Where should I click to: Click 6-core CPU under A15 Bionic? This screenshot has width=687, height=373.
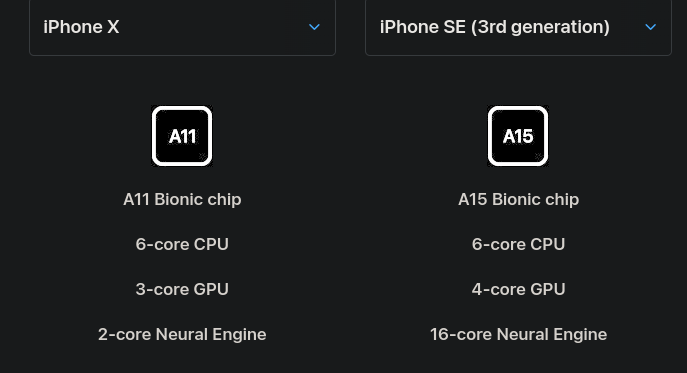click(x=518, y=244)
